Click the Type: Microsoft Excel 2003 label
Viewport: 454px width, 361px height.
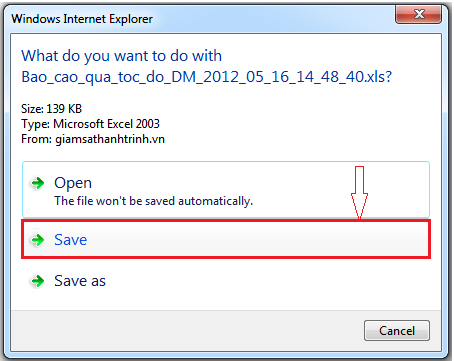[90, 124]
